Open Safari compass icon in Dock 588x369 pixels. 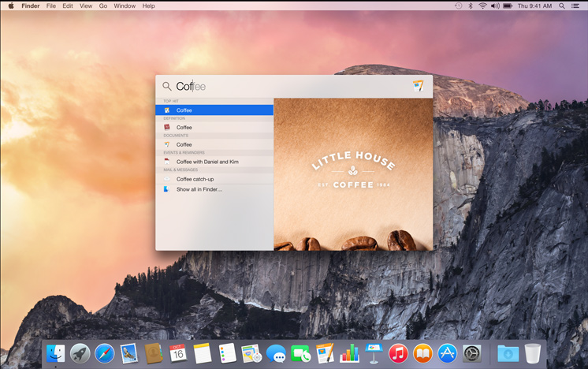tap(104, 353)
